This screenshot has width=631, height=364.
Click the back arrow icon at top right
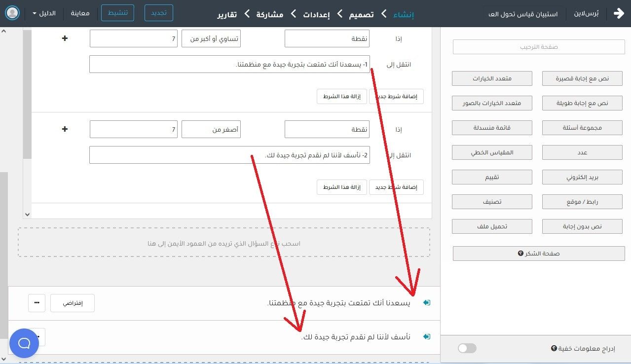coord(619,13)
